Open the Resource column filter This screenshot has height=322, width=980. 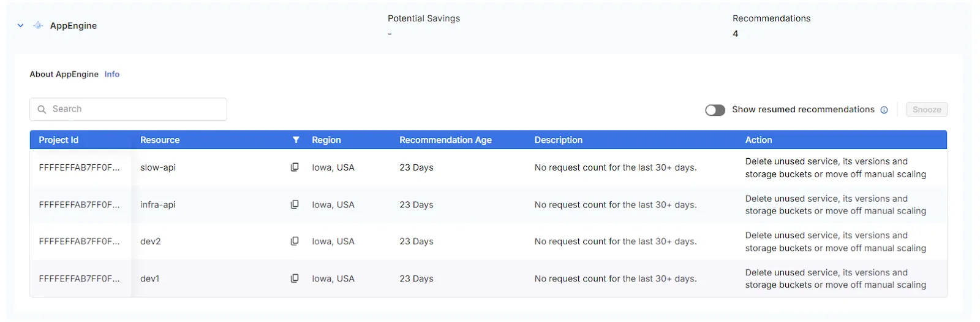[x=296, y=140]
